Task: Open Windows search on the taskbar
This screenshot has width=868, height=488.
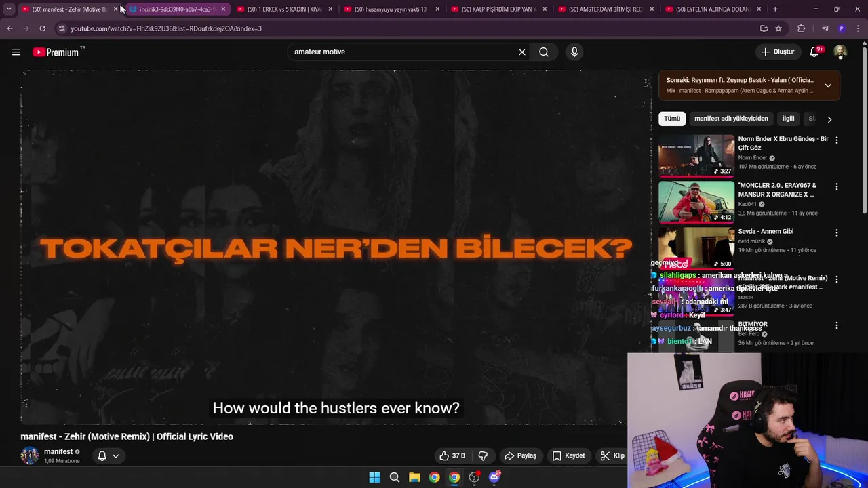Action: [394, 477]
